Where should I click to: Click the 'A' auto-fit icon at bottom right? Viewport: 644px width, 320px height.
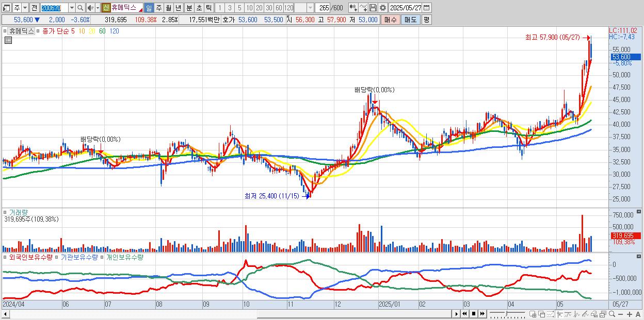[638, 314]
